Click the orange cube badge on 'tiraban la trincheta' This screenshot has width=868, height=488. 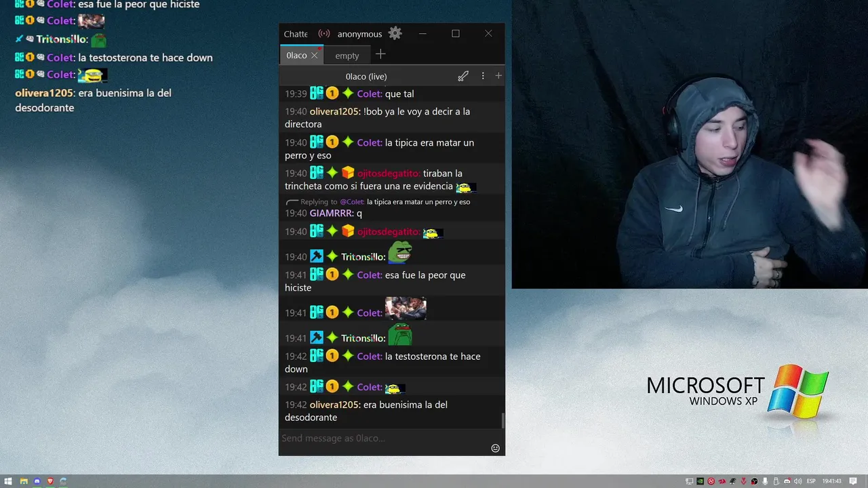point(348,173)
